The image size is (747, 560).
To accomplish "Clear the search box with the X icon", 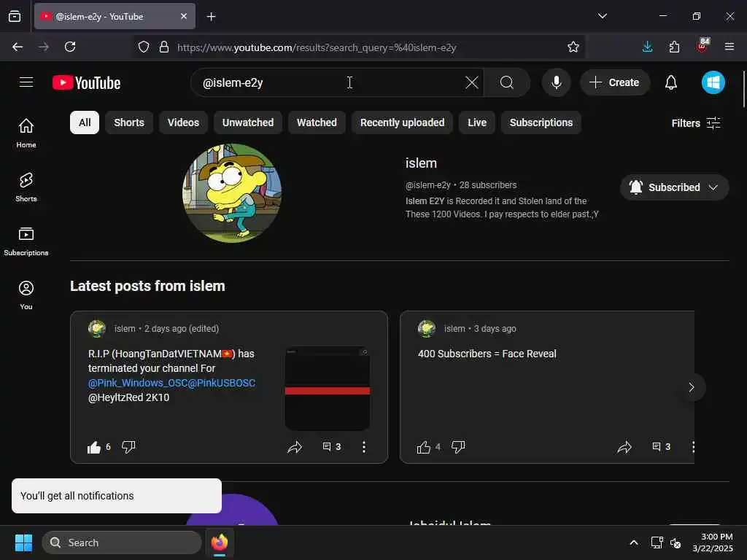I will (x=472, y=82).
